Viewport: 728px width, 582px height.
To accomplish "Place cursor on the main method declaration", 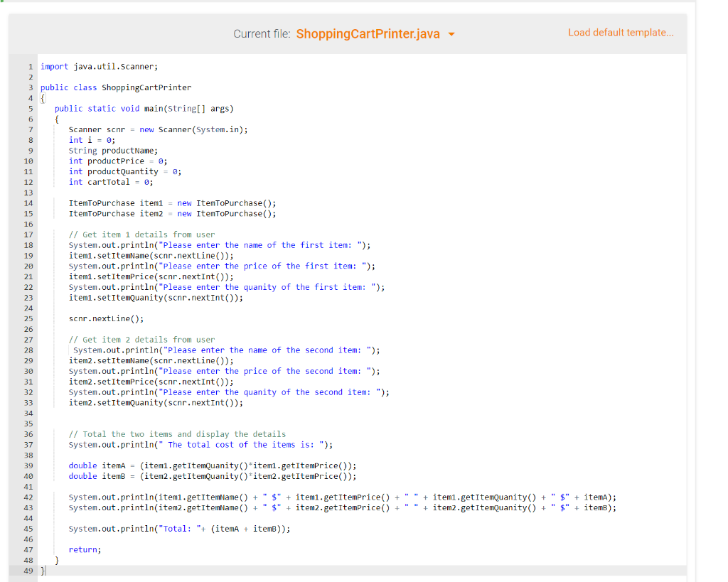I will click(142, 108).
